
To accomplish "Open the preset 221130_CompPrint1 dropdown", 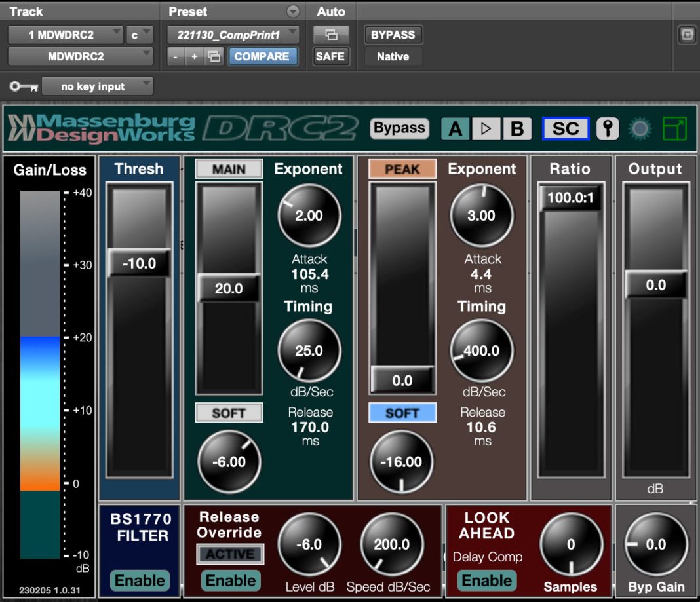I will tap(231, 34).
